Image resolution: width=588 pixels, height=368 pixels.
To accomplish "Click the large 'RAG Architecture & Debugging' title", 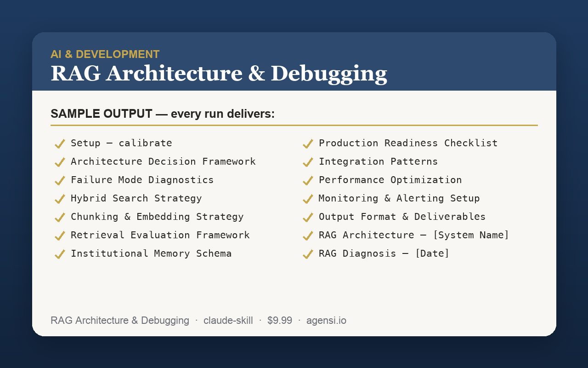I will (x=219, y=74).
